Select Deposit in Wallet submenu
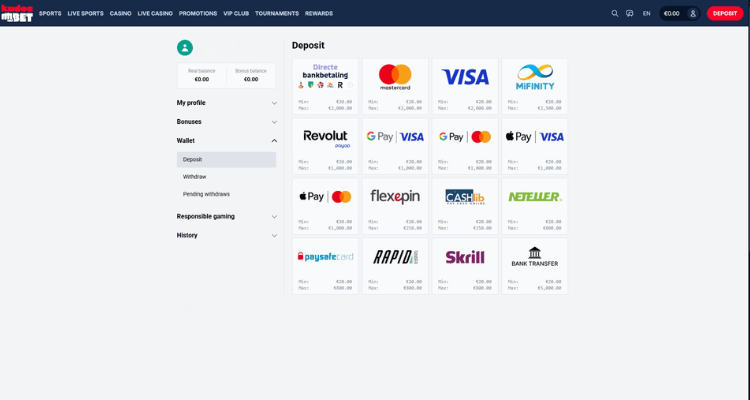This screenshot has height=400, width=750. click(x=226, y=160)
